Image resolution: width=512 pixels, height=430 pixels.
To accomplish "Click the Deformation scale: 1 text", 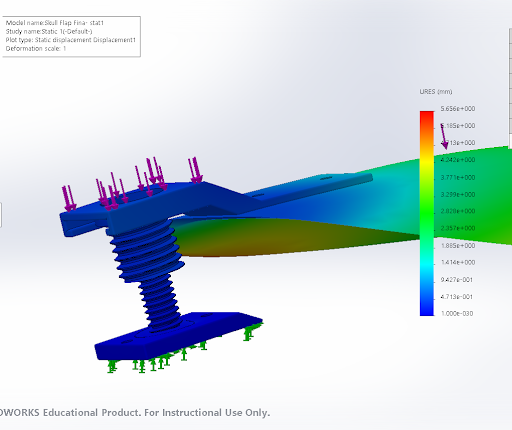I will (36, 48).
